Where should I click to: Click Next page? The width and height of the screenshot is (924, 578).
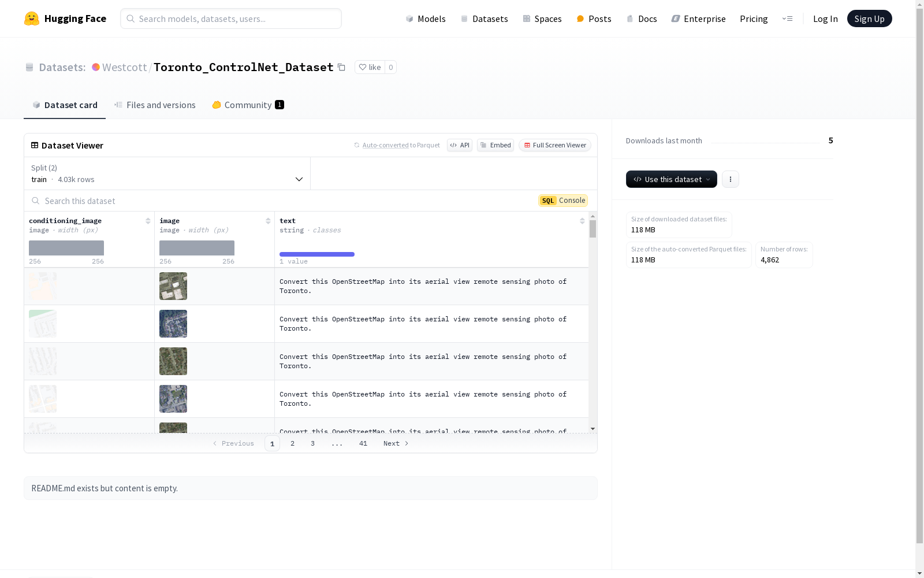coord(396,443)
